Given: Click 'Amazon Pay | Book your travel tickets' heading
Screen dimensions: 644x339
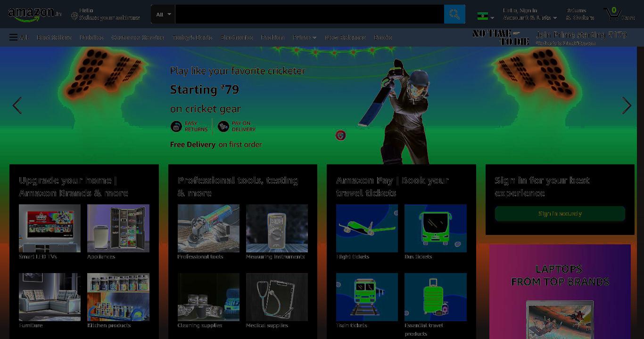Looking at the screenshot, I should (392, 186).
